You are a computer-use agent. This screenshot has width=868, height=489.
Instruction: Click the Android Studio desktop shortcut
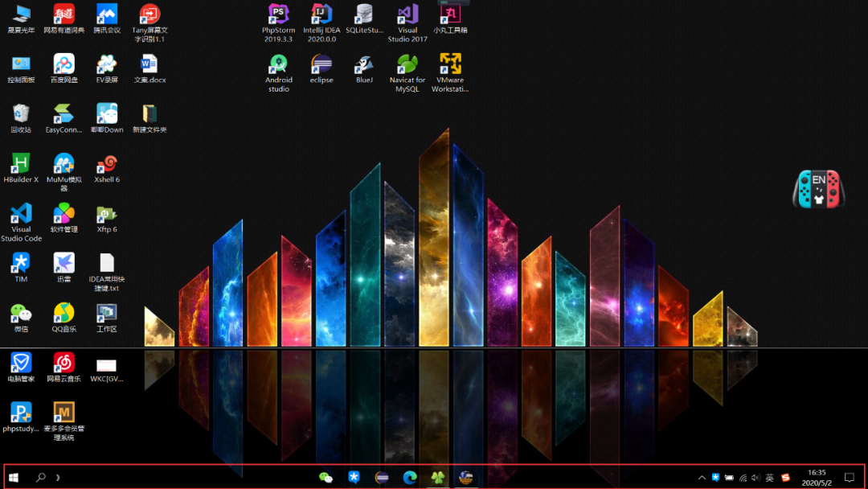pos(278,65)
